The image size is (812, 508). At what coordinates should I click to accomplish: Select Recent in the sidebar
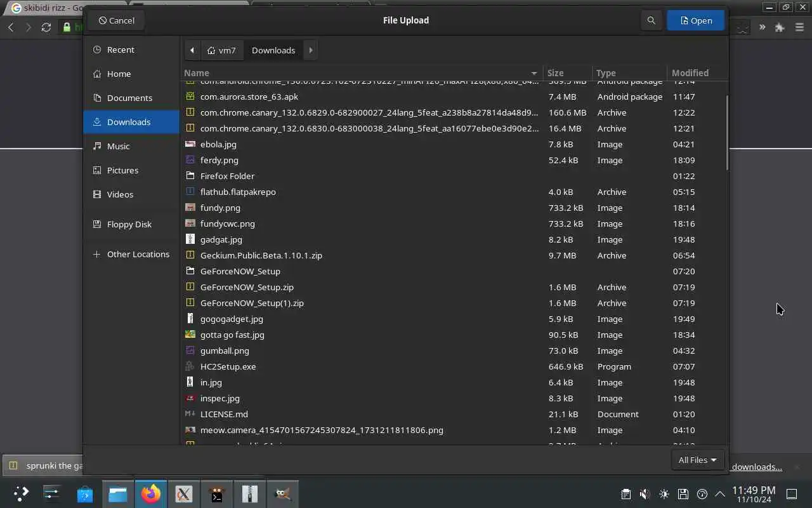coord(131,50)
